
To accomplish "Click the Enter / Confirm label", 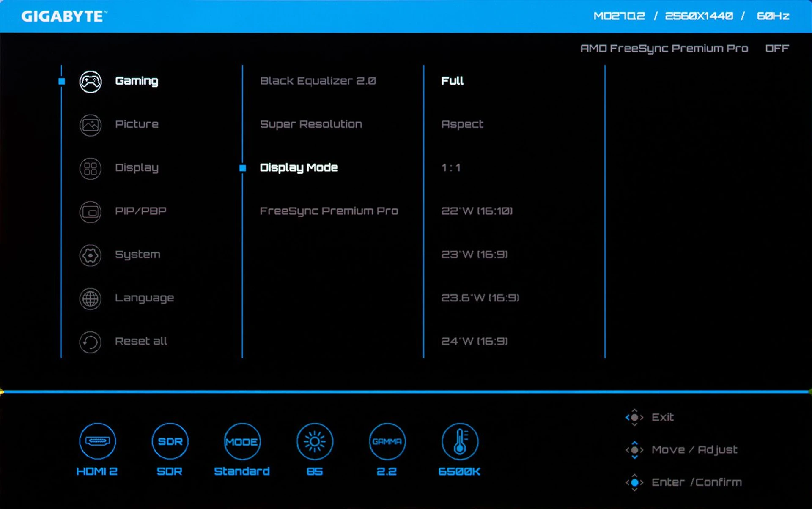I will pyautogui.click(x=697, y=482).
